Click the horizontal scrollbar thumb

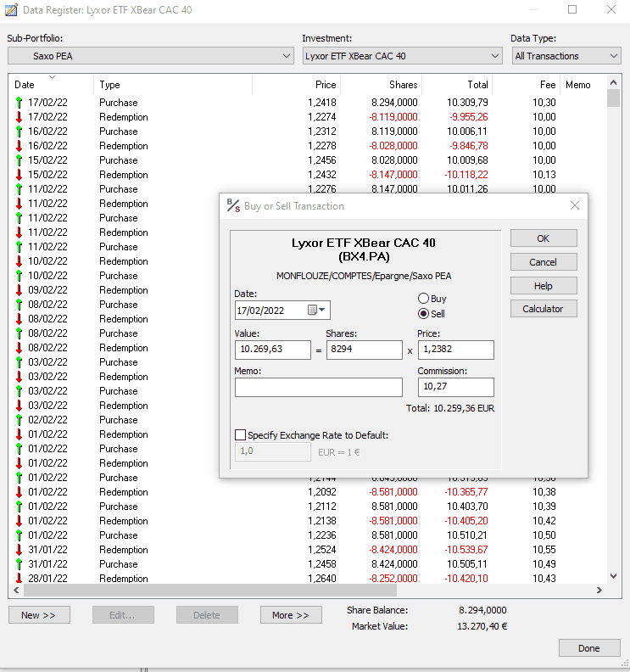(x=210, y=591)
